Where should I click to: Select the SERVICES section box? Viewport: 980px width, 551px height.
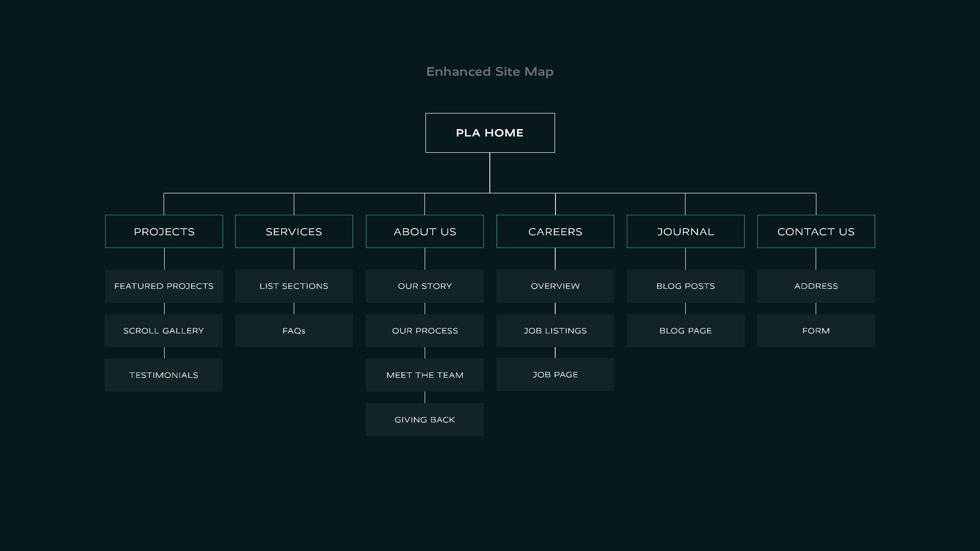point(294,232)
